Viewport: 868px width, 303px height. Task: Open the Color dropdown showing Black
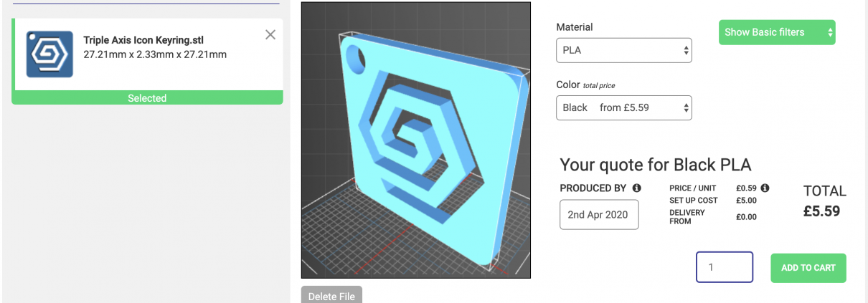point(623,108)
